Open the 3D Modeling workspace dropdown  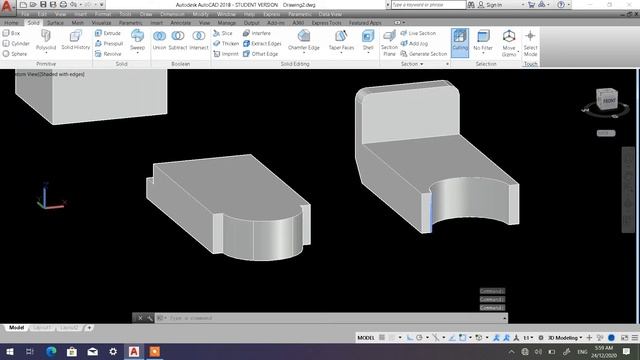coord(565,338)
